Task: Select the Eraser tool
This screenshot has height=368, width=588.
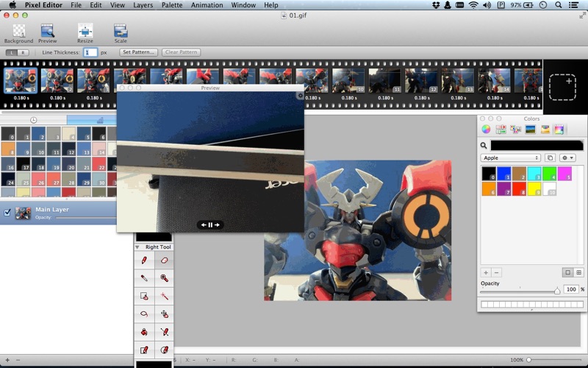Action: pos(165,261)
